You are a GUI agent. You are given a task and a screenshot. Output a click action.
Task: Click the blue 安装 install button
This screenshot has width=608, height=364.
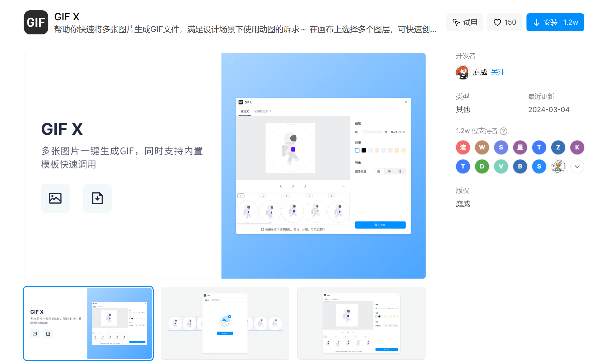pyautogui.click(x=555, y=22)
